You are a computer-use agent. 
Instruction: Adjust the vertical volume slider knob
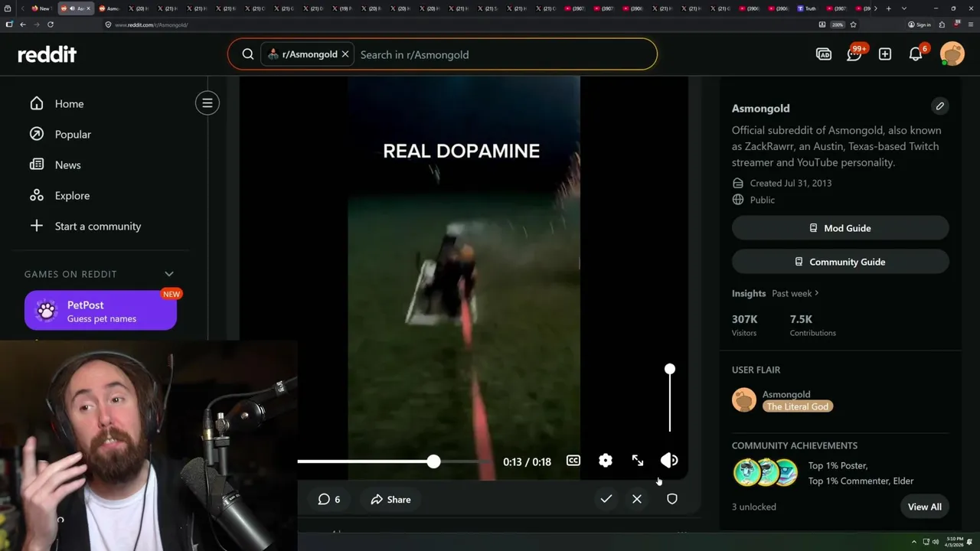(x=670, y=369)
